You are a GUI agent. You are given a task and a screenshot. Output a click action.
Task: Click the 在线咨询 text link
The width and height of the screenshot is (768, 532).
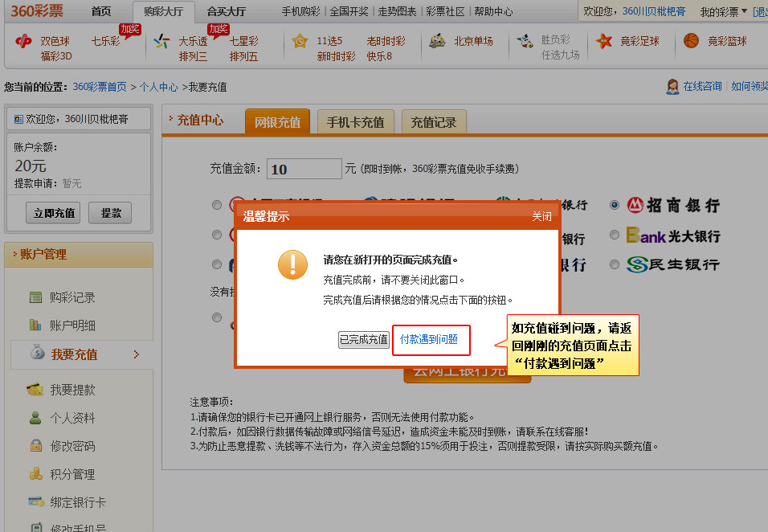[x=702, y=87]
